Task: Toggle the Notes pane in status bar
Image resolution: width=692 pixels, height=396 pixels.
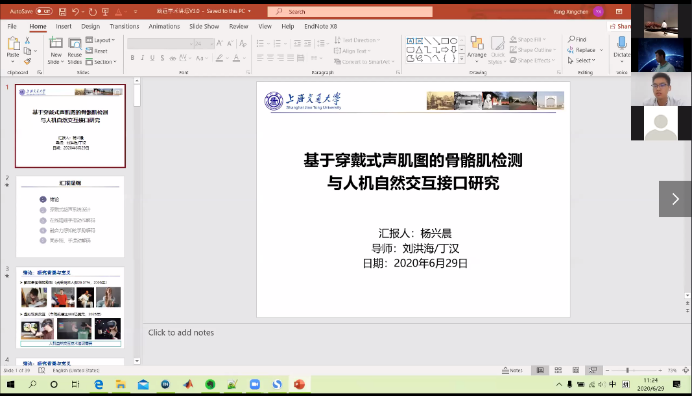Action: pyautogui.click(x=512, y=370)
